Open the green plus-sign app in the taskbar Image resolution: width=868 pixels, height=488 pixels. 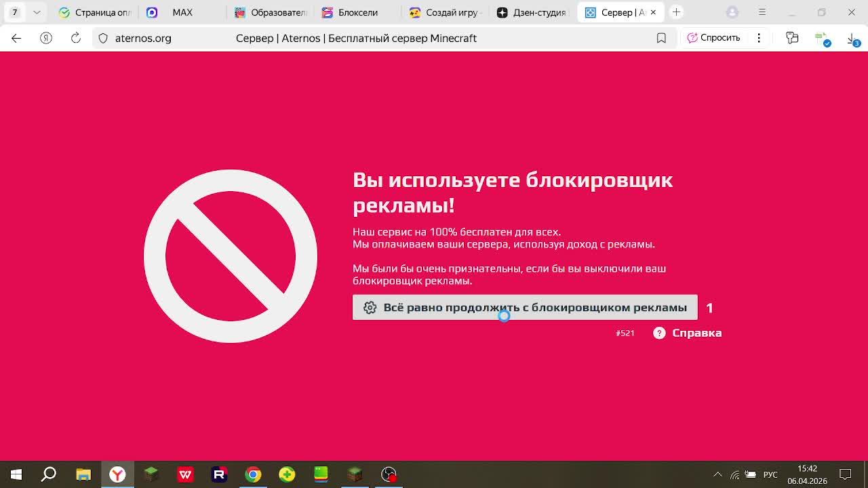287,474
